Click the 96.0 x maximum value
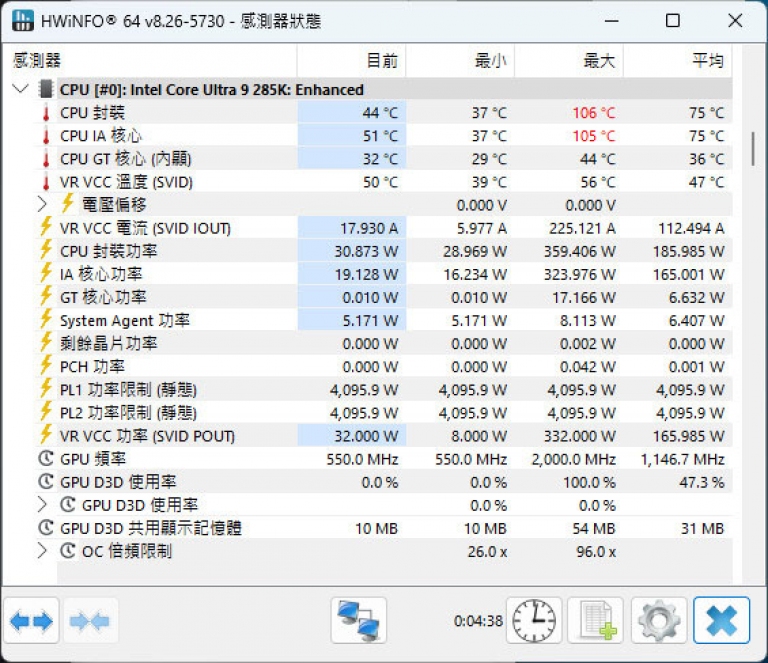768x663 pixels. click(596, 552)
